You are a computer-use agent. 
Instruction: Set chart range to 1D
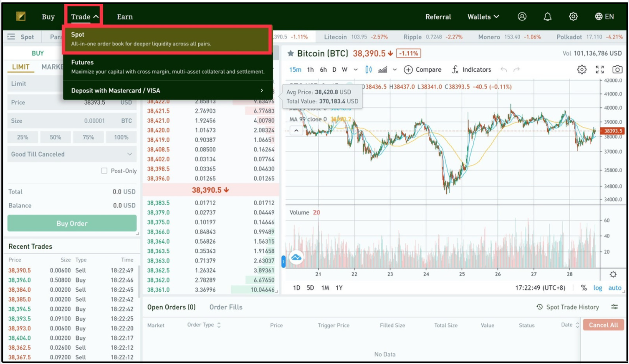coord(297,288)
